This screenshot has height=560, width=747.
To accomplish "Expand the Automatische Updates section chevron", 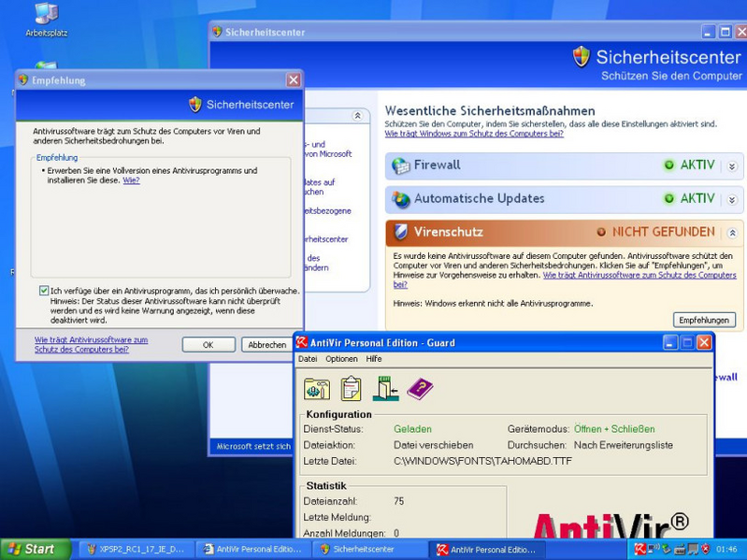I will point(732,200).
